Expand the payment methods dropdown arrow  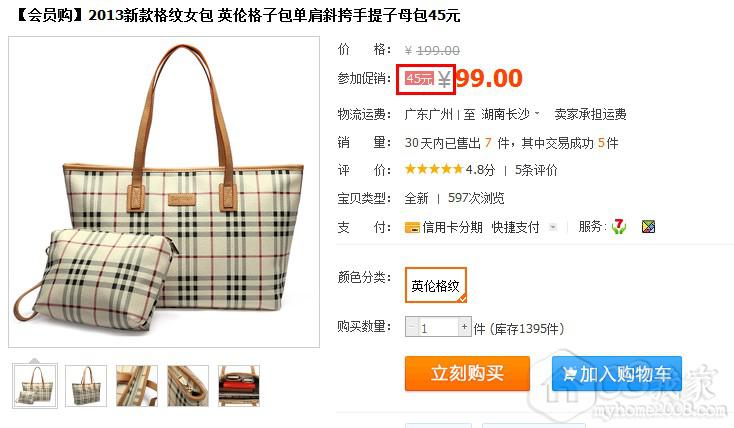pos(552,227)
